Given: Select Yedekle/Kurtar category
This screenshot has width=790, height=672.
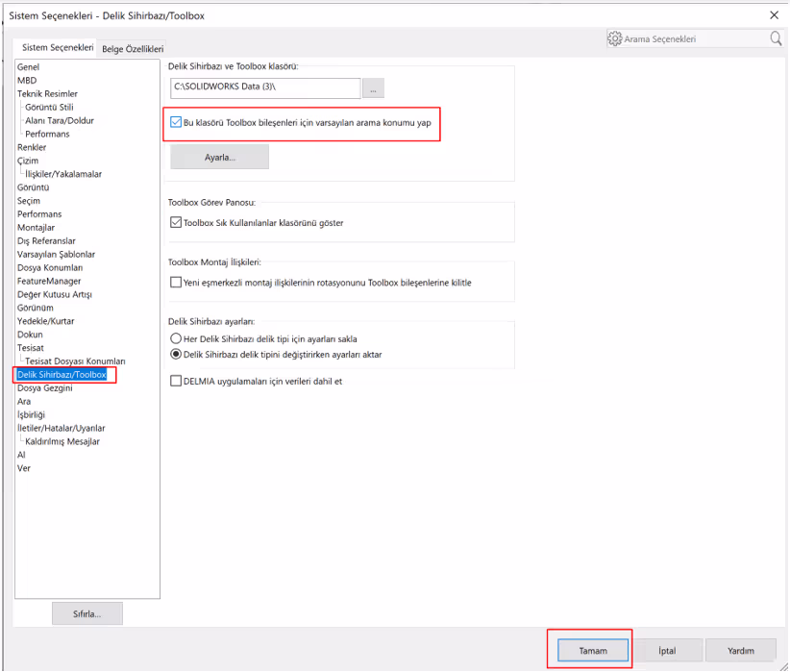Looking at the screenshot, I should pyautogui.click(x=46, y=321).
